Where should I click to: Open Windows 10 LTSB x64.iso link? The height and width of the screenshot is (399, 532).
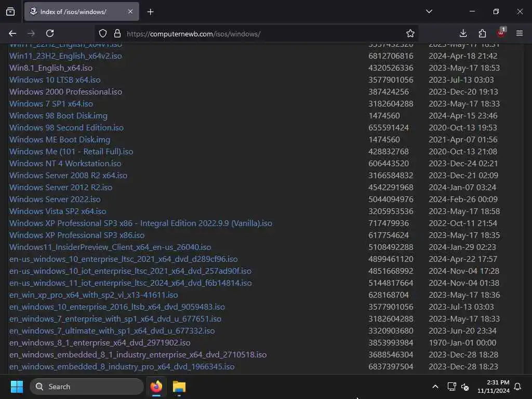coord(55,79)
